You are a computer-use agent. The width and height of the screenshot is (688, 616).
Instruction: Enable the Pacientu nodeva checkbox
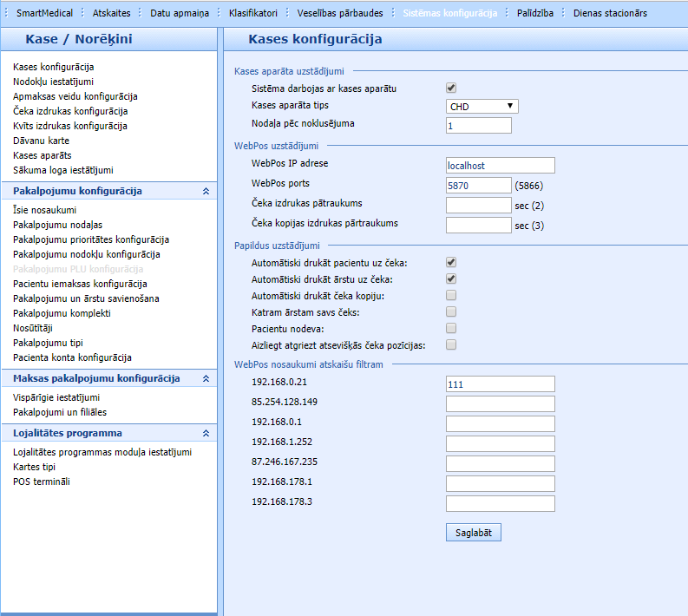click(451, 328)
